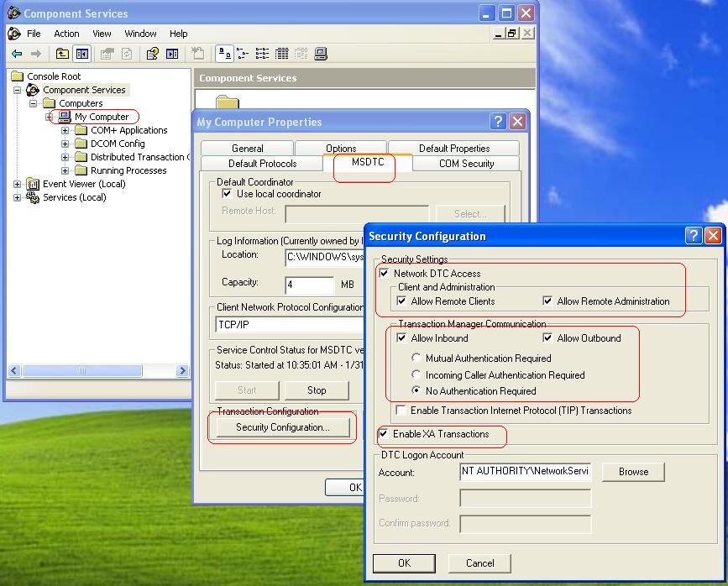Image resolution: width=728 pixels, height=586 pixels.
Task: Select the No Authentication Required radio button
Action: (x=416, y=390)
